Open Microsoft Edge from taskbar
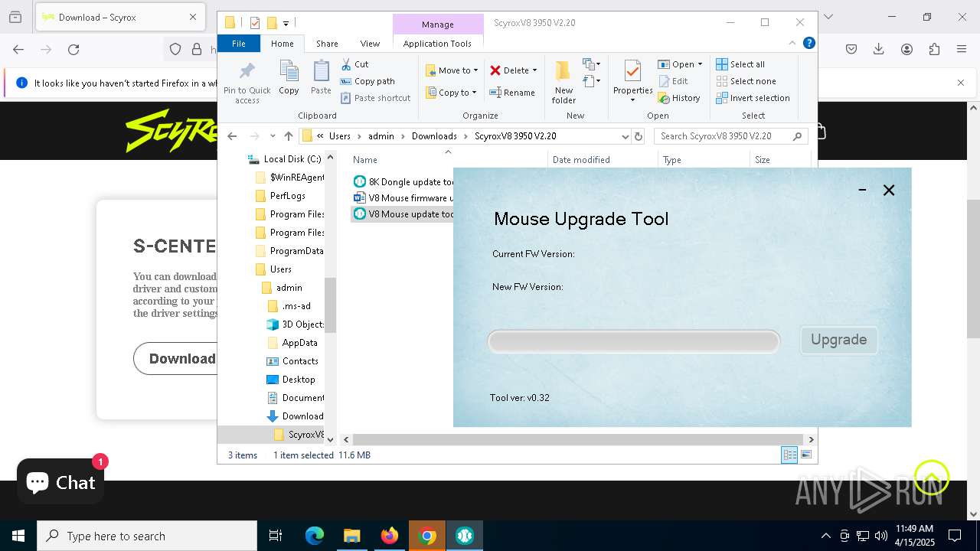 (315, 536)
